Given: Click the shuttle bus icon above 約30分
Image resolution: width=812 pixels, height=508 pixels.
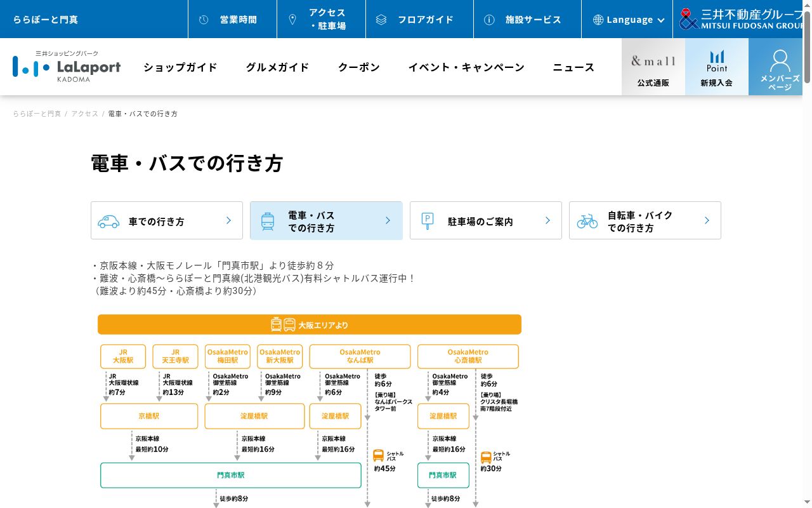Looking at the screenshot, I should [487, 457].
